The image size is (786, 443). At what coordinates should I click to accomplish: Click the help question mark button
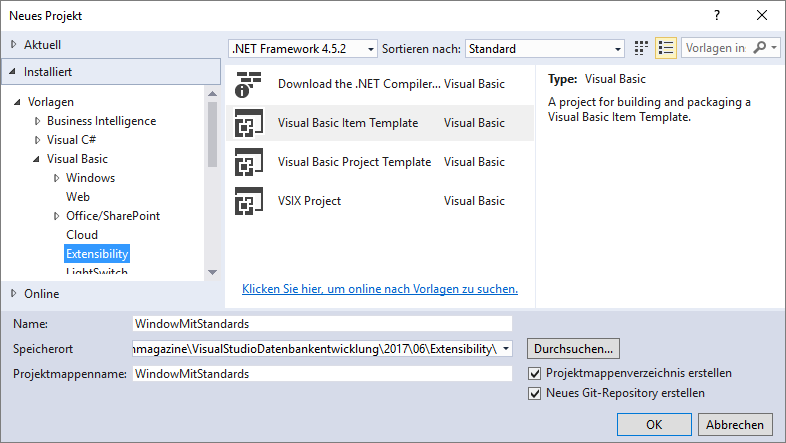(716, 15)
